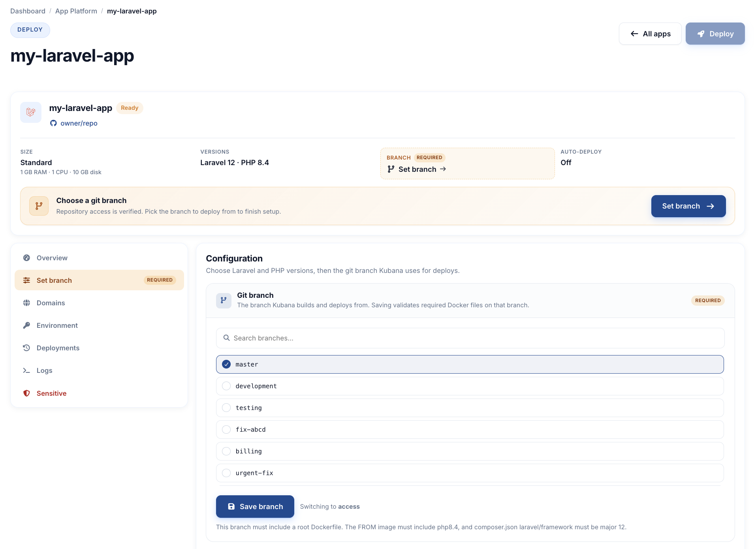
Task: Open the Sensitive settings section
Action: click(99, 393)
